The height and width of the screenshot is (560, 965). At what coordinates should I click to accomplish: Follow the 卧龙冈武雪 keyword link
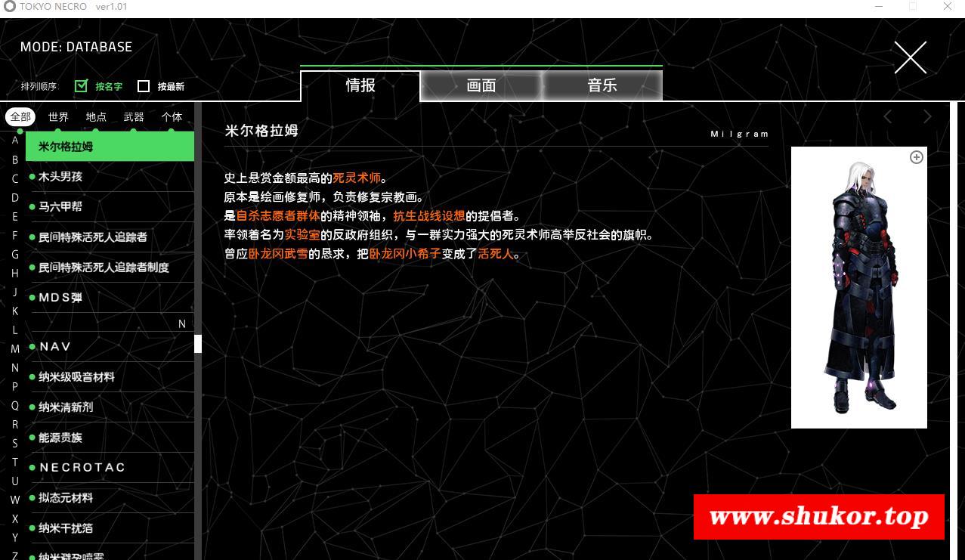pyautogui.click(x=278, y=254)
